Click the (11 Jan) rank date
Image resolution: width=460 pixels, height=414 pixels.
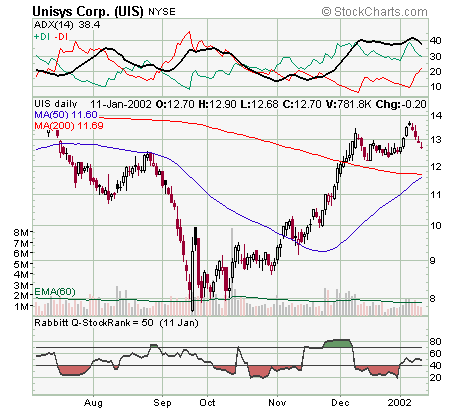[x=179, y=323]
